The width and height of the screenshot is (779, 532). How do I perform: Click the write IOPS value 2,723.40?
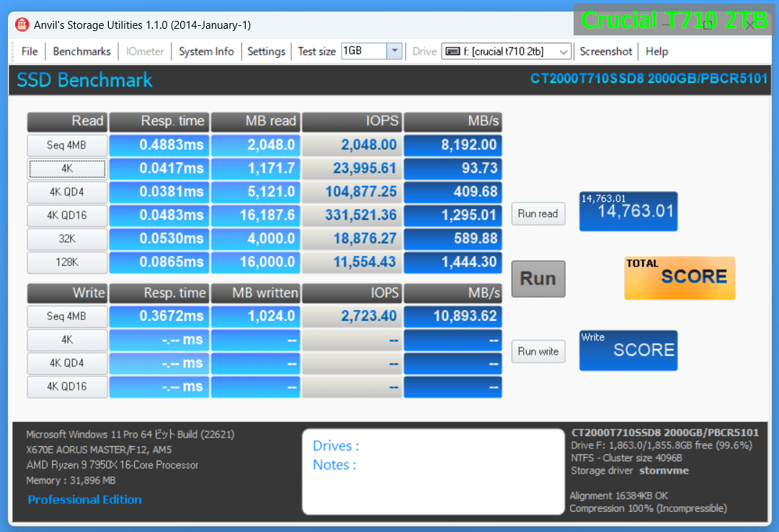coord(352,316)
